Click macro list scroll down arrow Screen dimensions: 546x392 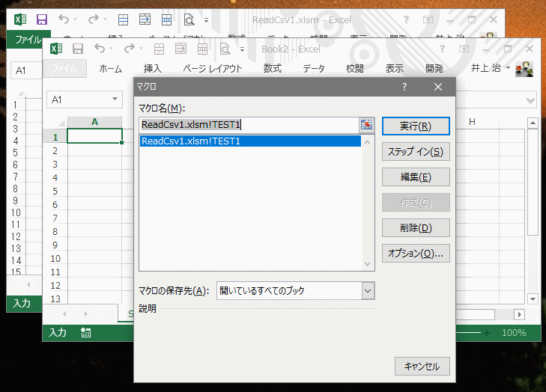pyautogui.click(x=367, y=264)
